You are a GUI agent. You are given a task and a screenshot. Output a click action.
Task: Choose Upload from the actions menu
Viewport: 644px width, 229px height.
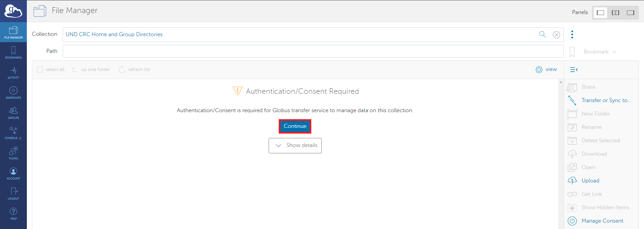[x=590, y=181]
